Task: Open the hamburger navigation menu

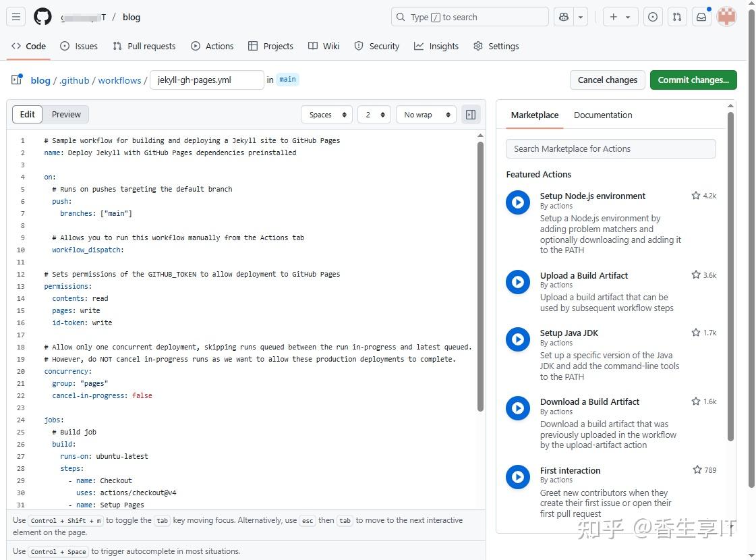Action: 16,17
